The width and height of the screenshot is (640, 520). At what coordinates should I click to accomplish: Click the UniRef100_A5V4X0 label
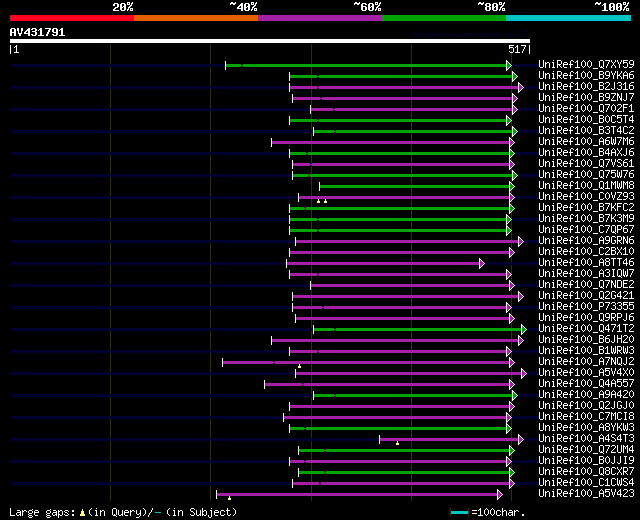(x=586, y=373)
